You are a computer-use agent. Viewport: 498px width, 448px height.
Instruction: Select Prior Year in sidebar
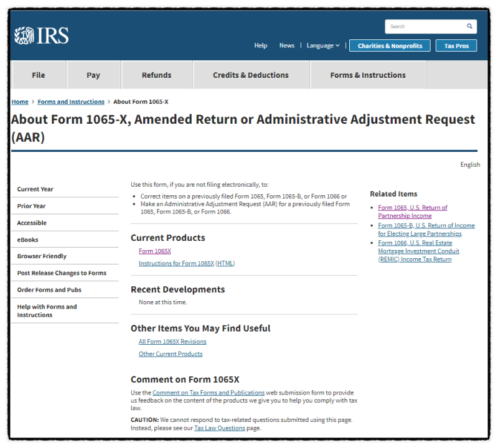click(x=32, y=206)
